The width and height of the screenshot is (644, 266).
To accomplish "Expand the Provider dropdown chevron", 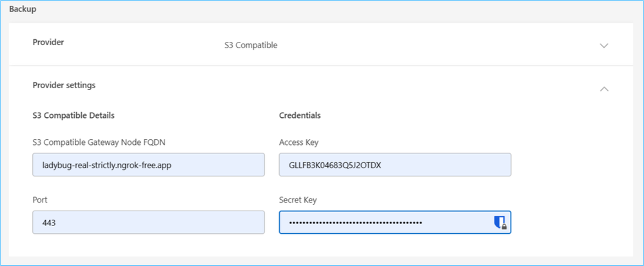I will (604, 46).
